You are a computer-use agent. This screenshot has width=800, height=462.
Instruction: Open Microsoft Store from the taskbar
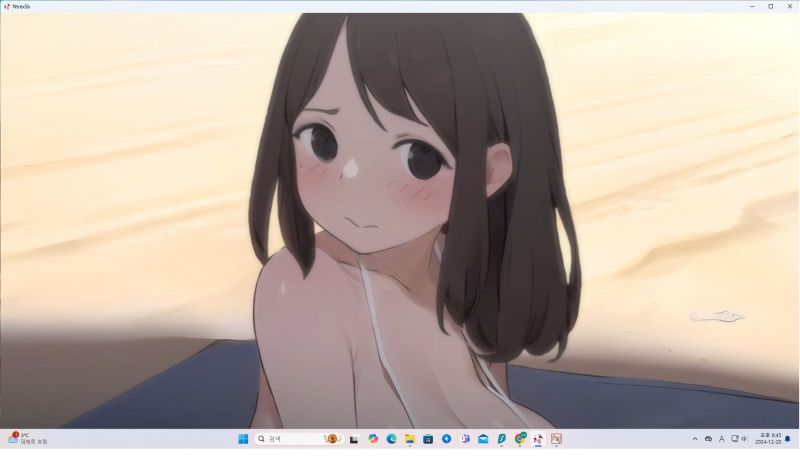[x=428, y=439]
